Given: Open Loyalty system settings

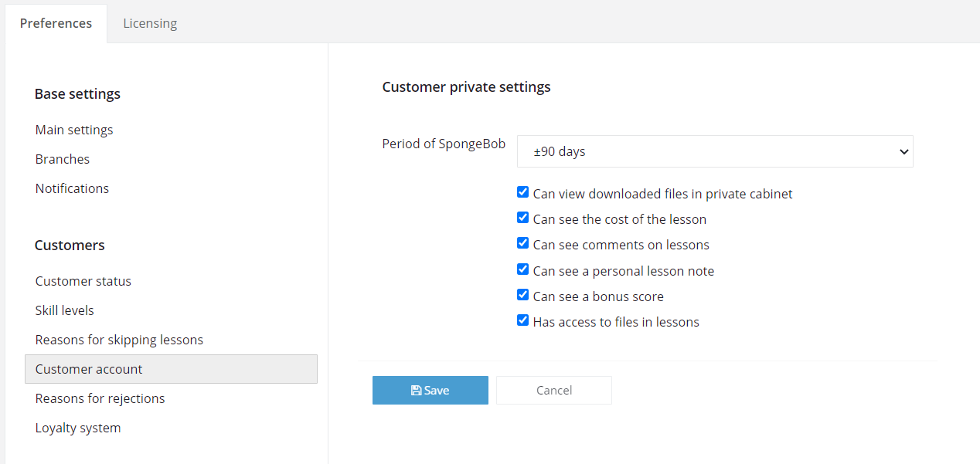Looking at the screenshot, I should point(78,428).
